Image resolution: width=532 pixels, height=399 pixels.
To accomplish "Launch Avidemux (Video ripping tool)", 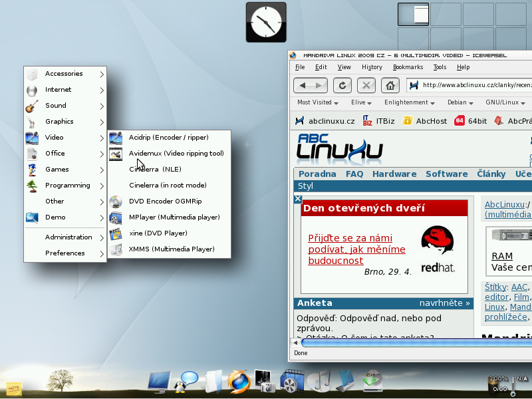I will click(x=170, y=154).
